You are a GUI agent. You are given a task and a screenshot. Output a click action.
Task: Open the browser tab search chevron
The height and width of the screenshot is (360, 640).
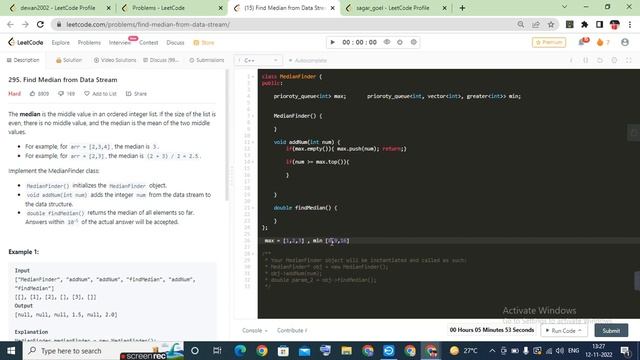tap(564, 7)
